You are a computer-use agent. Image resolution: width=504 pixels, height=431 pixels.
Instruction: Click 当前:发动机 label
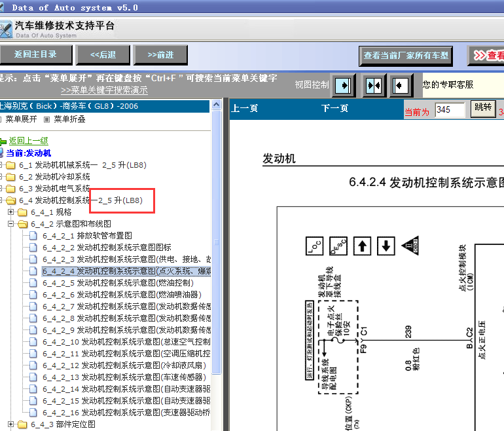[x=29, y=153]
